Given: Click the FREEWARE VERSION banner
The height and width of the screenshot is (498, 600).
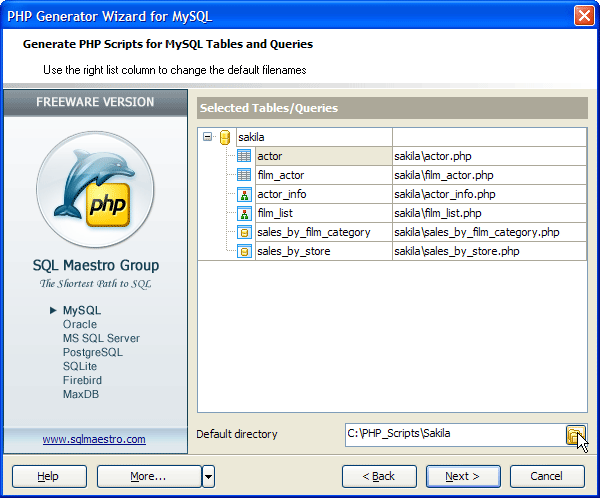Looking at the screenshot, I should (95, 102).
